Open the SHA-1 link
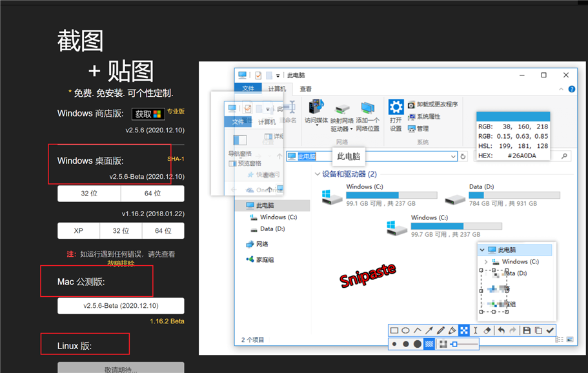The width and height of the screenshot is (588, 373). click(x=176, y=159)
